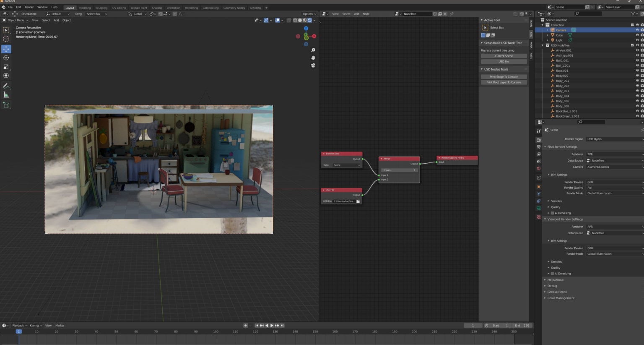Hide the Ball.001 object in the outliner
The height and width of the screenshot is (345, 644).
[637, 60]
